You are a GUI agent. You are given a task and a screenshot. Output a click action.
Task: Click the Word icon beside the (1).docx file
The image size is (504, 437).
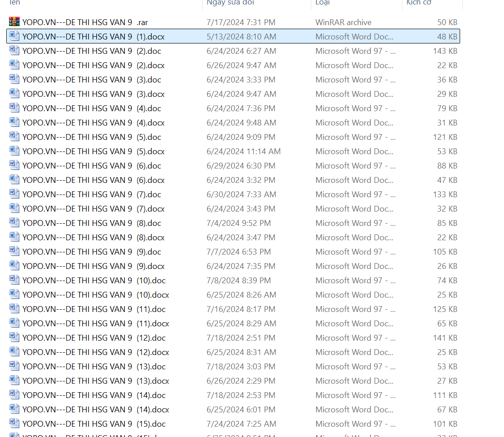[14, 36]
